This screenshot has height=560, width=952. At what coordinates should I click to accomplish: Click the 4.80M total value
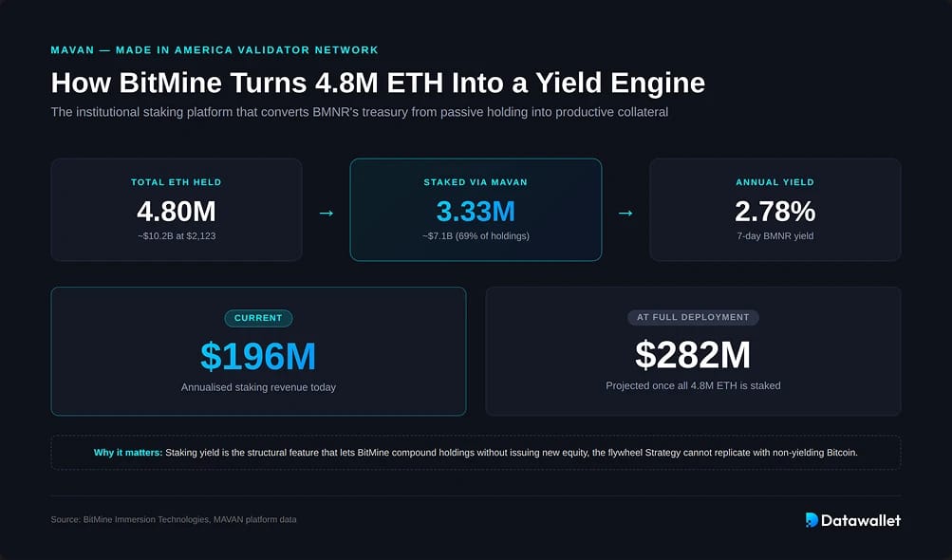click(177, 212)
